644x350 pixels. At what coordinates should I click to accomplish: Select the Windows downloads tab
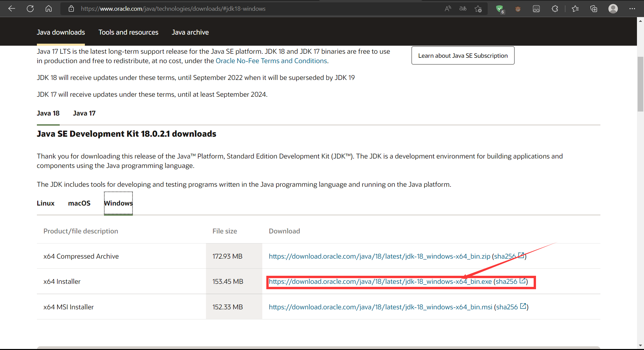118,203
